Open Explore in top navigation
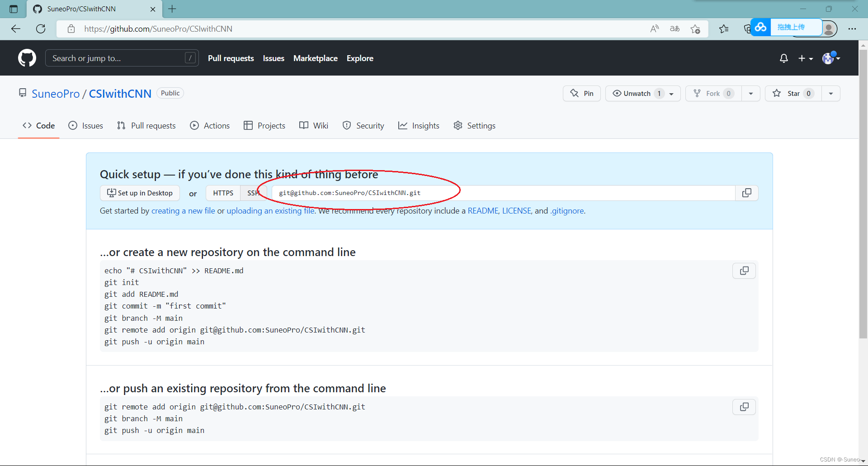 (360, 58)
